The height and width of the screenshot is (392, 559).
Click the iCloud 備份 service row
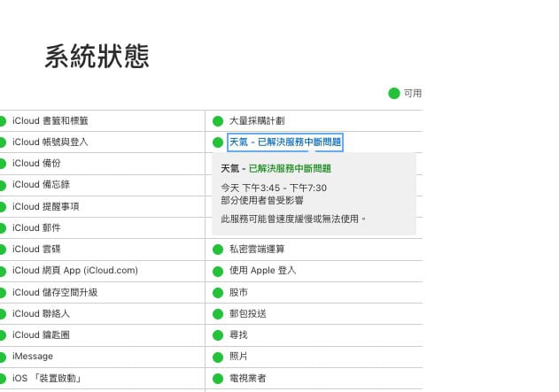pos(35,163)
